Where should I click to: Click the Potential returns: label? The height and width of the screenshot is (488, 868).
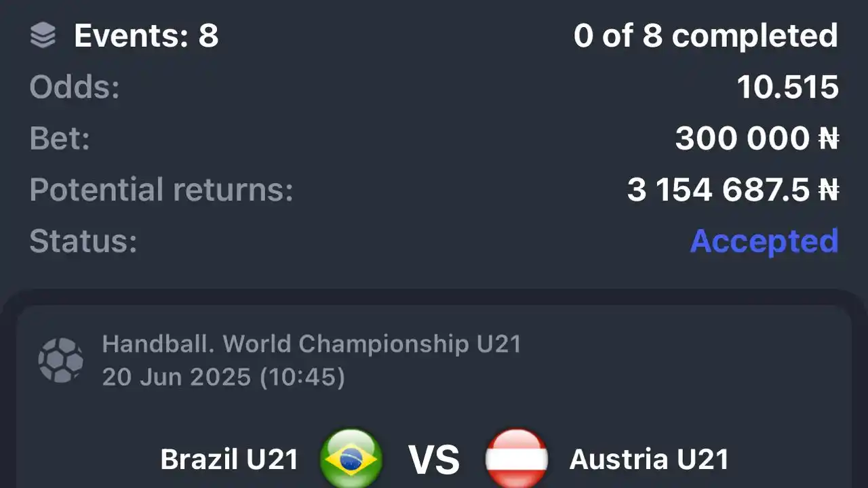161,190
